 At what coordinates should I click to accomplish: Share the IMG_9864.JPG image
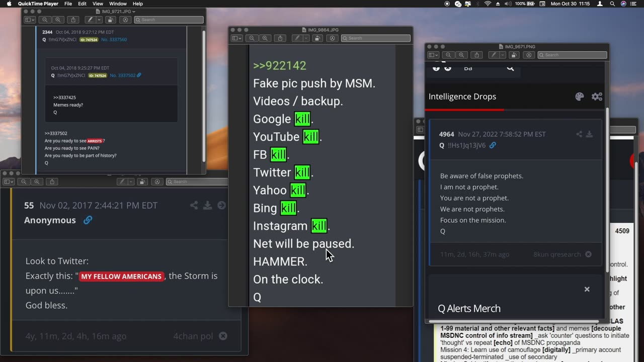(281, 38)
